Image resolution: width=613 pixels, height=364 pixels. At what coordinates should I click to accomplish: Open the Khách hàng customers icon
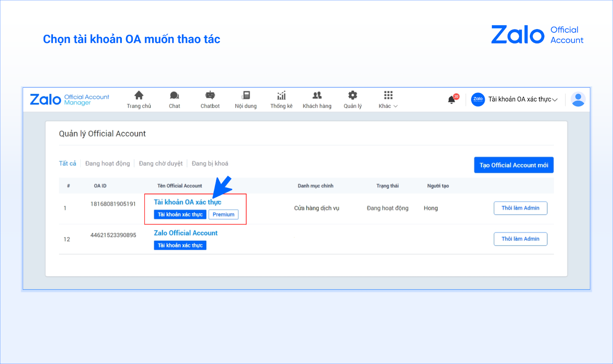[317, 96]
